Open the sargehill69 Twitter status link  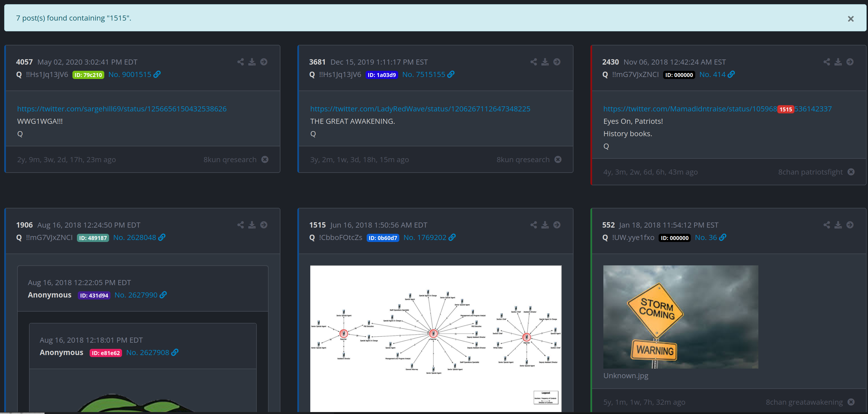122,109
